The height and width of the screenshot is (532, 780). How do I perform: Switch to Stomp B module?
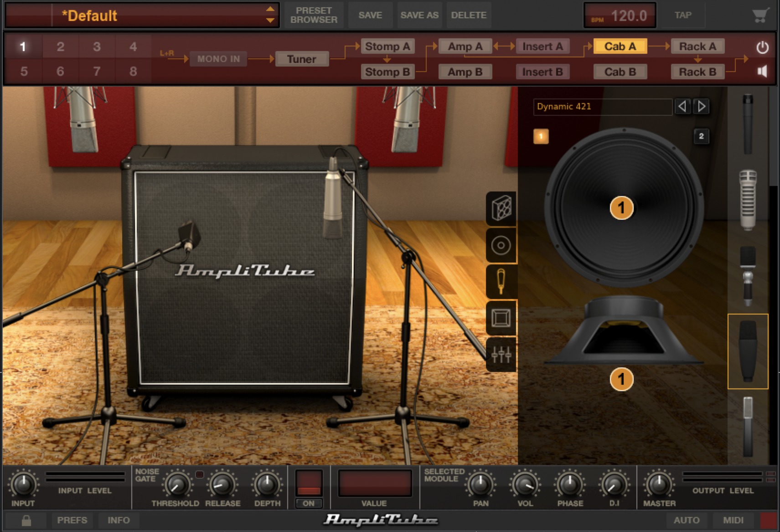[387, 72]
